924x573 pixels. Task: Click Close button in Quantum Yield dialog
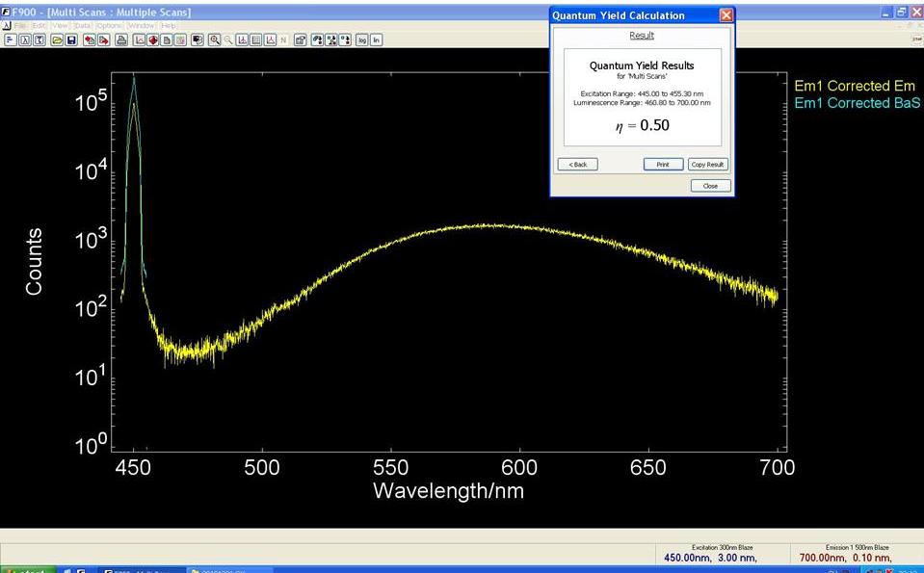710,186
